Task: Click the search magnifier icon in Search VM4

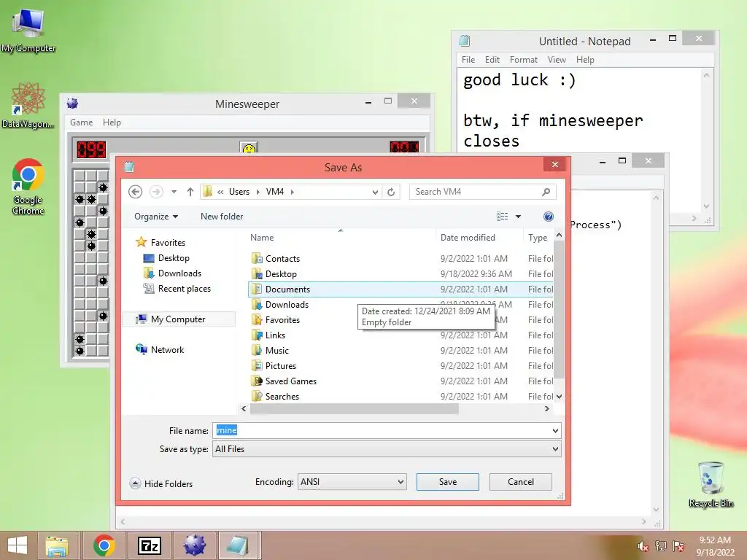Action: coord(546,192)
